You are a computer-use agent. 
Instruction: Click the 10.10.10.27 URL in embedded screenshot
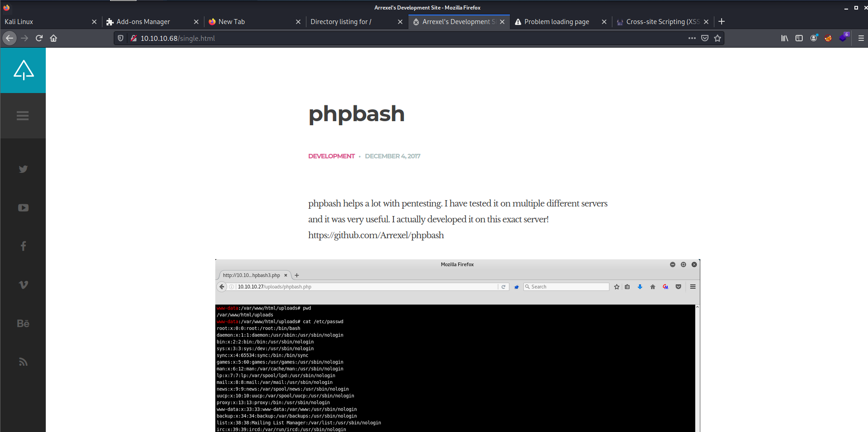(x=274, y=287)
